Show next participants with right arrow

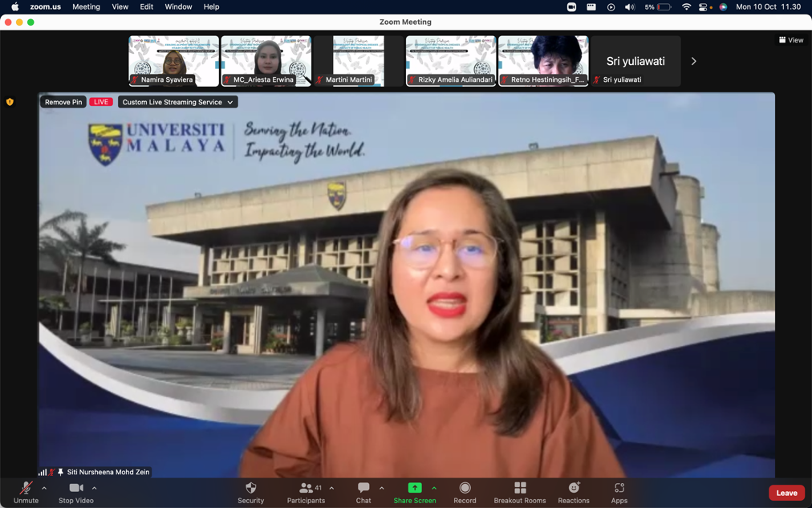coord(694,61)
